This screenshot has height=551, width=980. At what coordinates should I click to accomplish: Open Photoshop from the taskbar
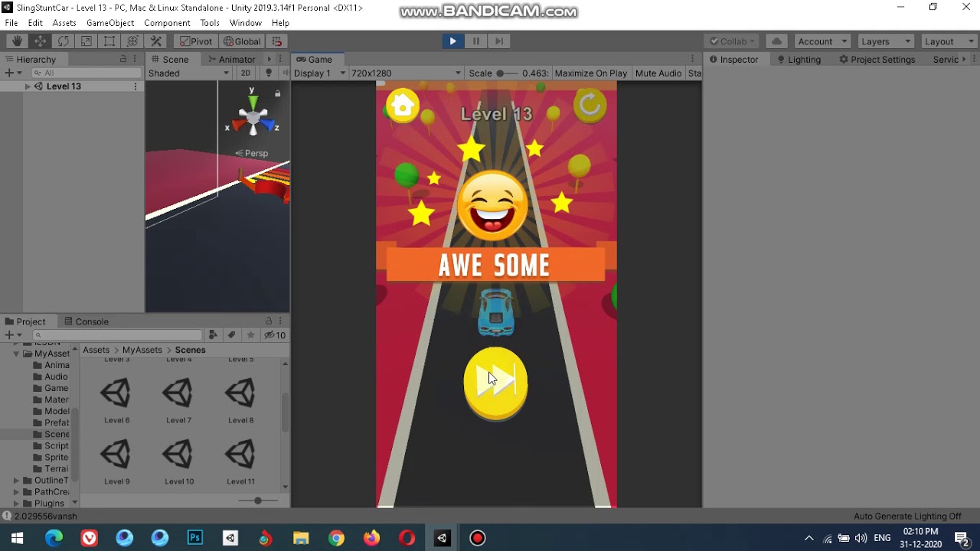pyautogui.click(x=195, y=538)
